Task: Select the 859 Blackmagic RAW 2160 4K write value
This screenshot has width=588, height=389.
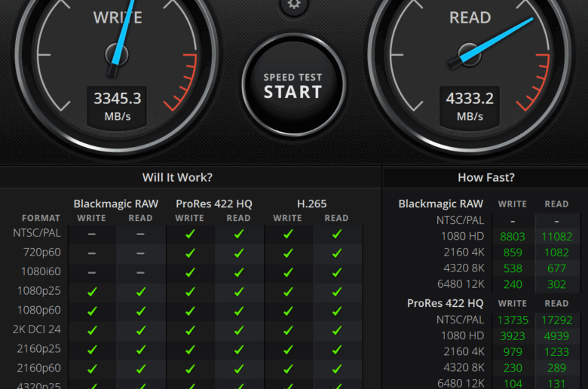Action: pyautogui.click(x=513, y=253)
